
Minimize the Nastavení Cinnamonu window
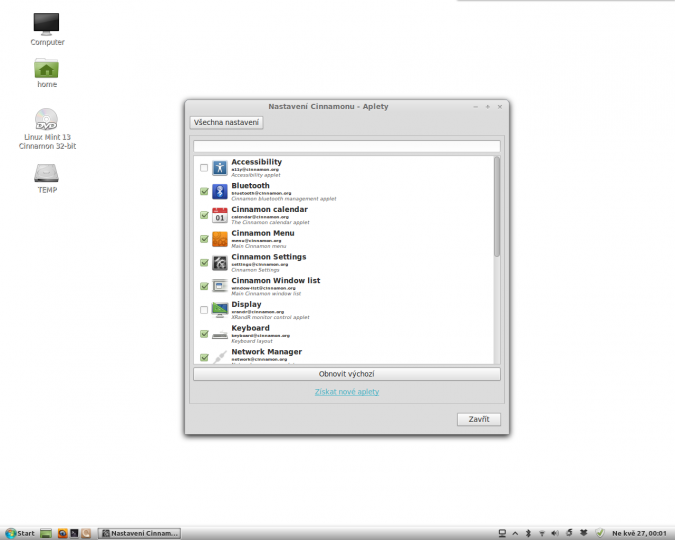(x=476, y=107)
